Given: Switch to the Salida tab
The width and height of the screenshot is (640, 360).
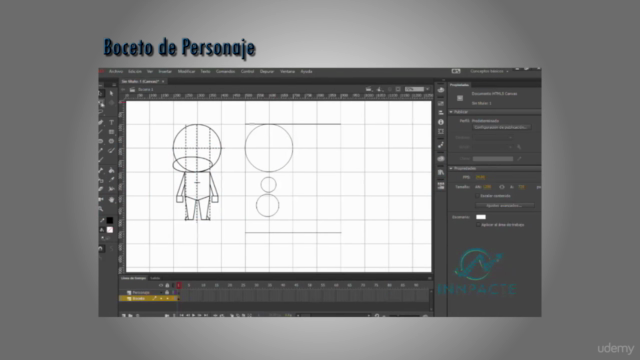Looking at the screenshot, I should point(155,278).
